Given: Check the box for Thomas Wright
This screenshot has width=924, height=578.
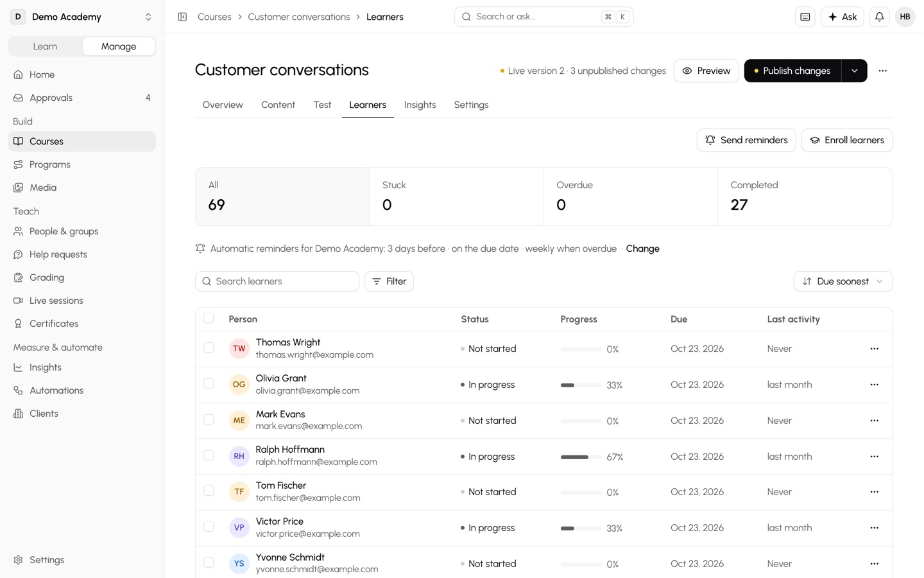Looking at the screenshot, I should coord(209,347).
